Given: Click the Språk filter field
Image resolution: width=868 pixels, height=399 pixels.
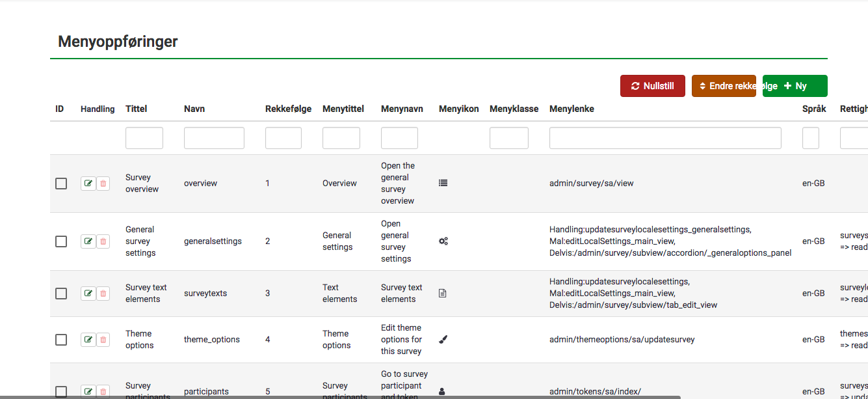Looking at the screenshot, I should click(x=810, y=138).
